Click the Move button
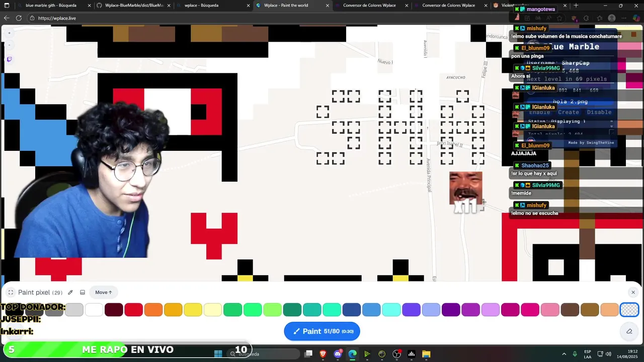The width and height of the screenshot is (644, 362). point(104,292)
